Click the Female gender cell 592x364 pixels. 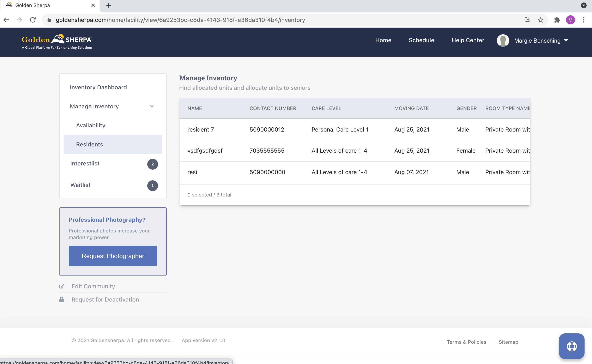point(466,151)
